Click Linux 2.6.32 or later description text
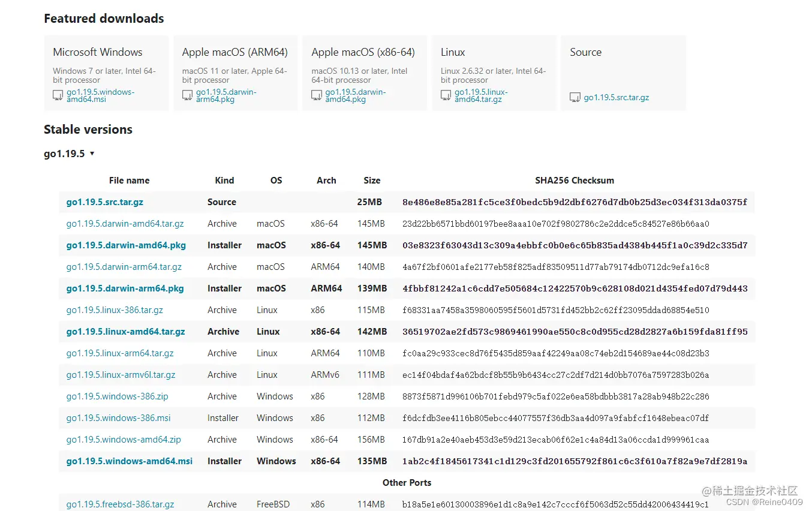The width and height of the screenshot is (812, 511). point(493,76)
